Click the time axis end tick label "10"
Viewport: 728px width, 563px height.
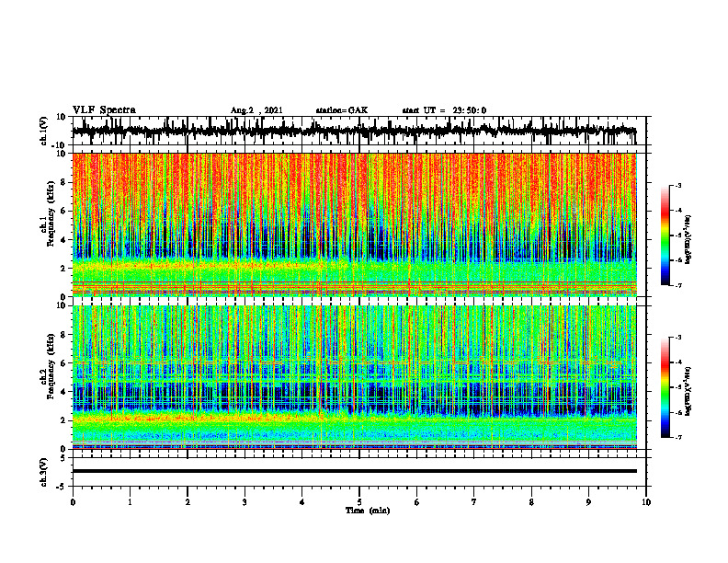(646, 502)
